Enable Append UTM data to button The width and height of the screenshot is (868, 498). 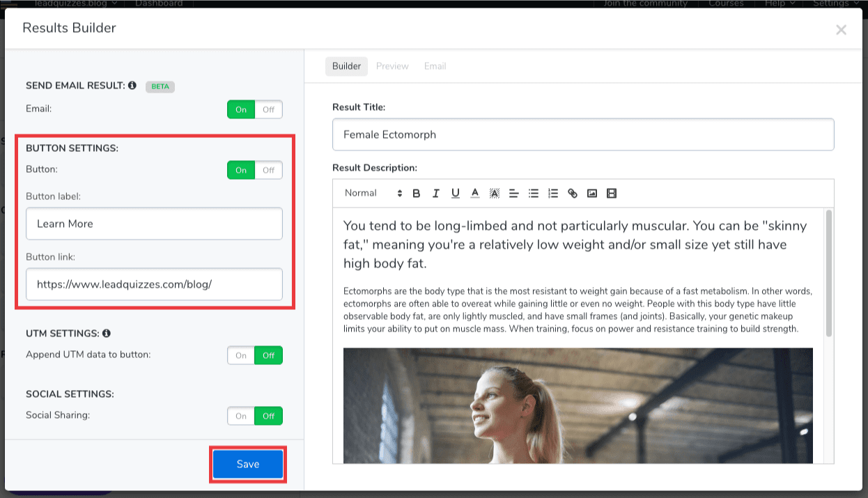(x=241, y=355)
